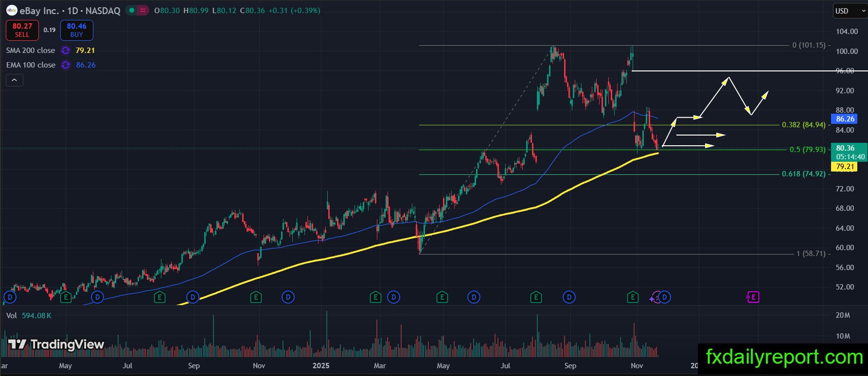Click the SELL 80.27 button
This screenshot has height=376, width=868.
click(x=22, y=30)
